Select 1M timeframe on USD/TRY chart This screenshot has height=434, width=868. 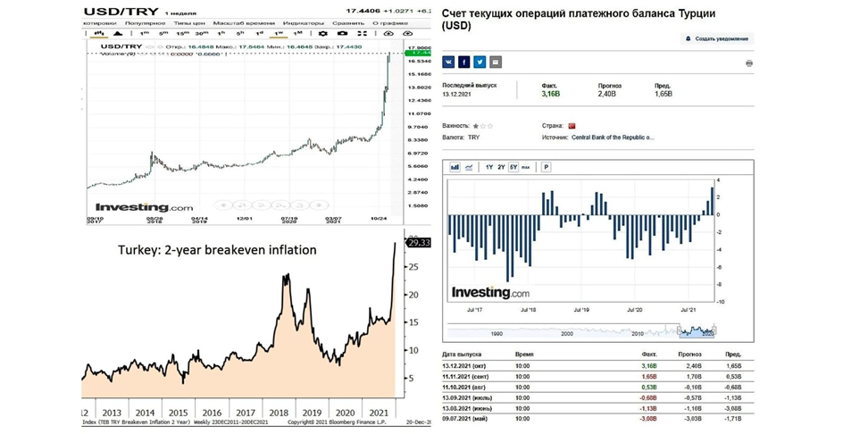click(x=296, y=34)
